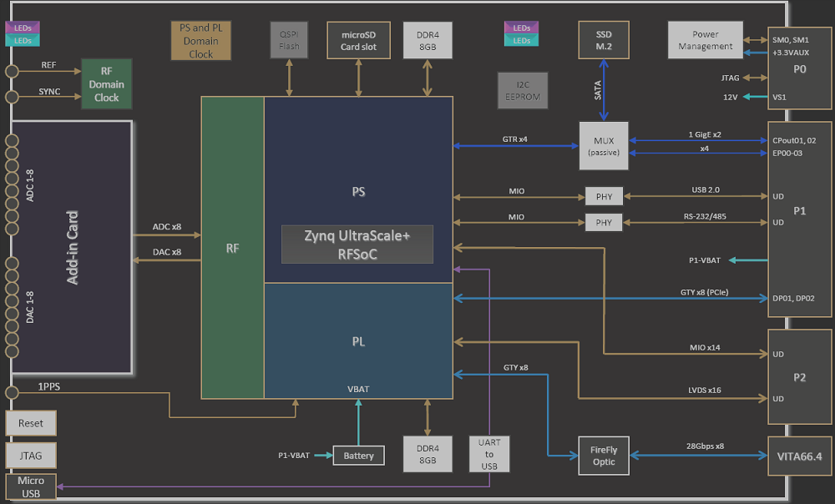Click the 'REF' signal label
This screenshot has height=504, width=835.
[48, 65]
